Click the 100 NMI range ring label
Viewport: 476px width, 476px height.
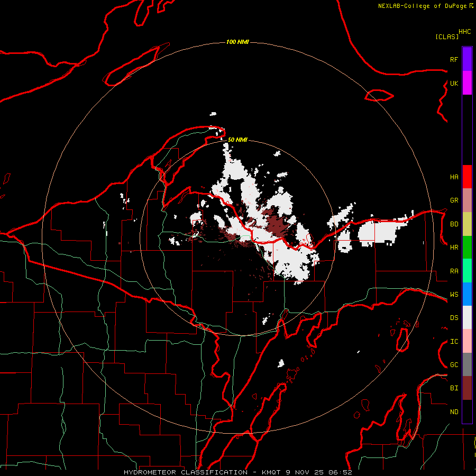click(x=237, y=42)
